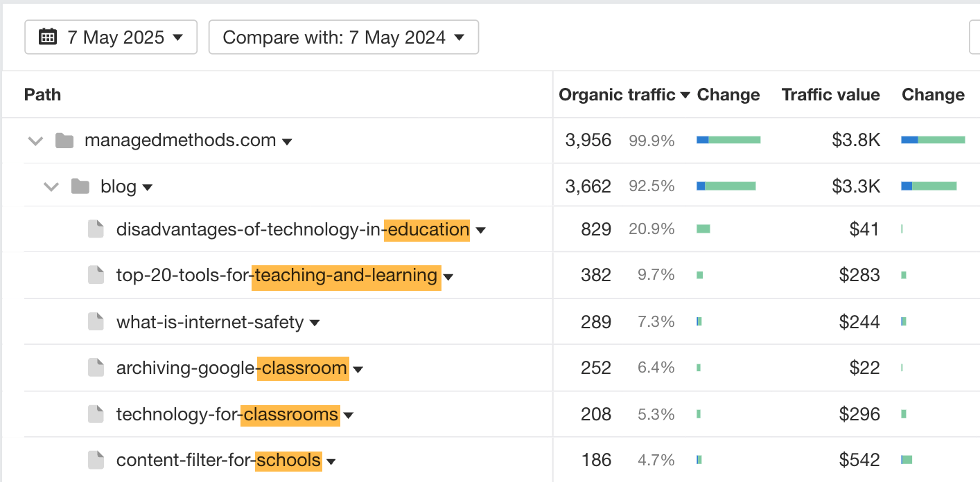Image resolution: width=980 pixels, height=482 pixels.
Task: Click page icon for top-20-tools-for-teaching-and-learning
Action: [96, 276]
